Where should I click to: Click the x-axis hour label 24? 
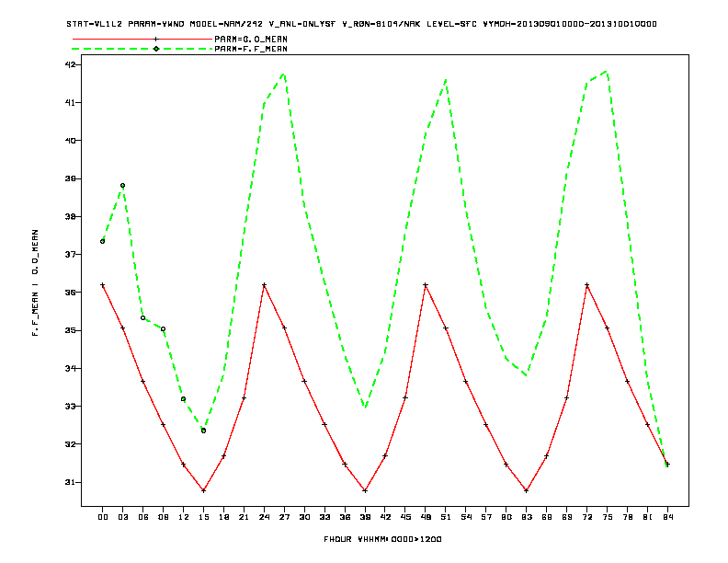pos(264,517)
